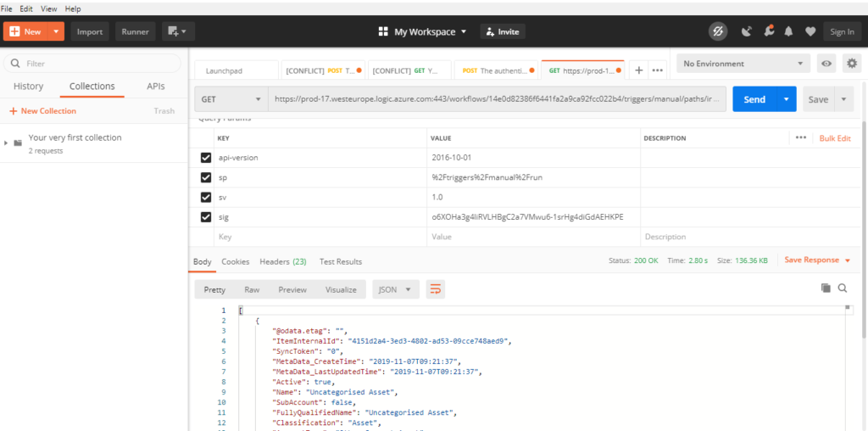Select Pretty view mode
The image size is (868, 431).
point(214,289)
